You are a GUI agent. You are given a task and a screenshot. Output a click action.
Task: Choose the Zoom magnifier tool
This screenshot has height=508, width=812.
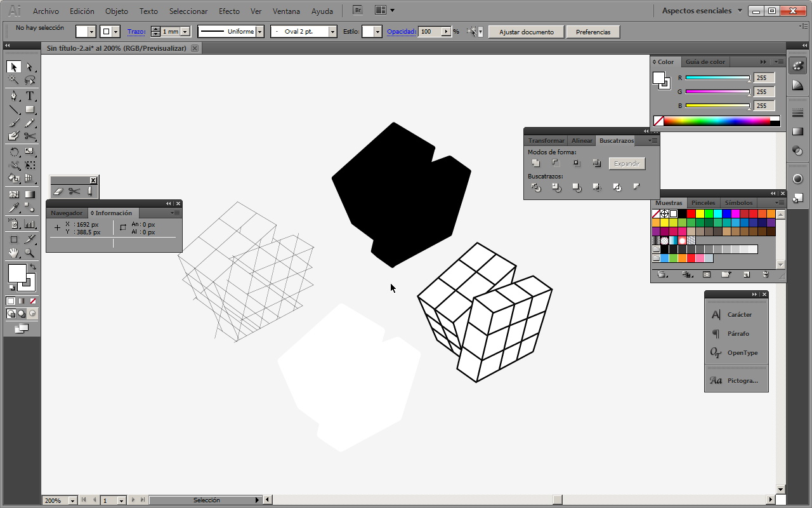coord(29,253)
